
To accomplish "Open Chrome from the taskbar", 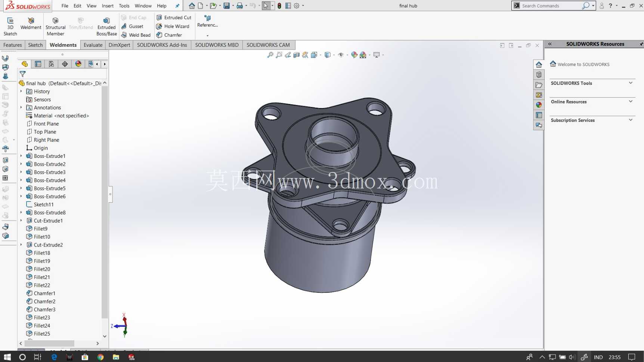I will point(100,357).
